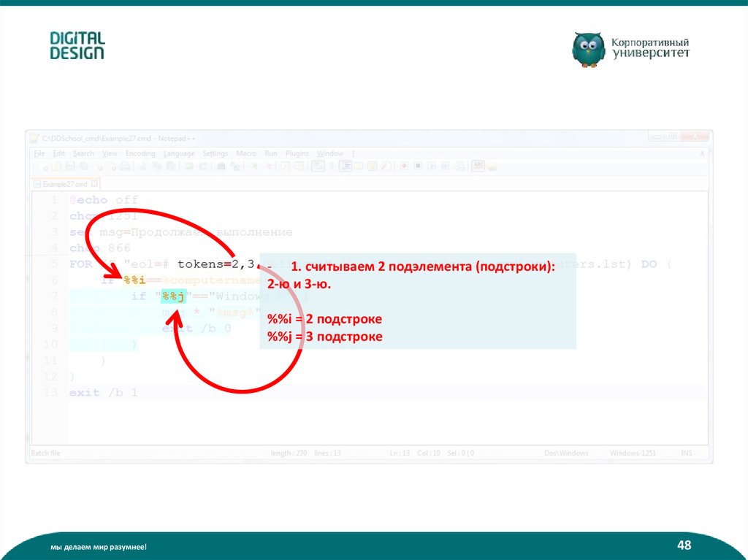The height and width of the screenshot is (560, 748).
Task: Click 'lines : 13' in status bar
Action: coord(327,453)
